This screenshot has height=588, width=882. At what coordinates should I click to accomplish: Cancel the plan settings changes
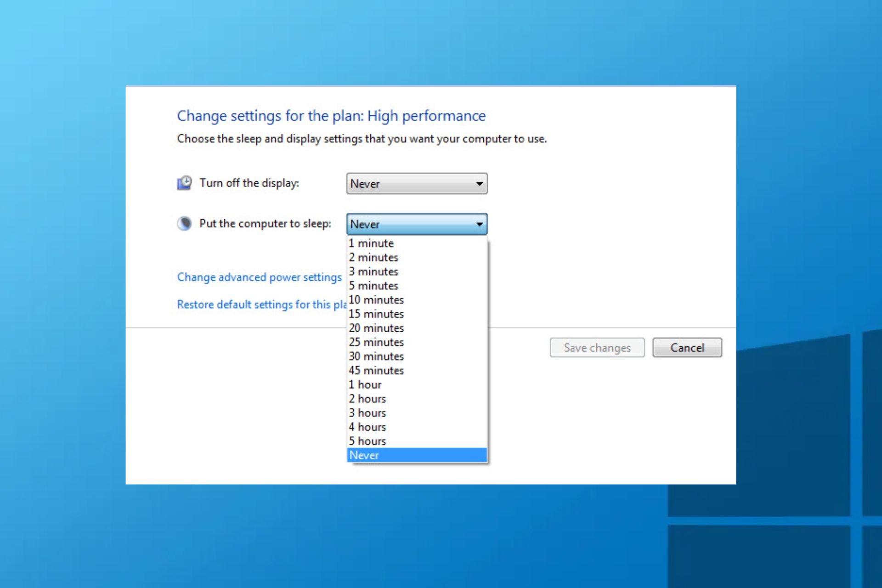[x=687, y=348]
